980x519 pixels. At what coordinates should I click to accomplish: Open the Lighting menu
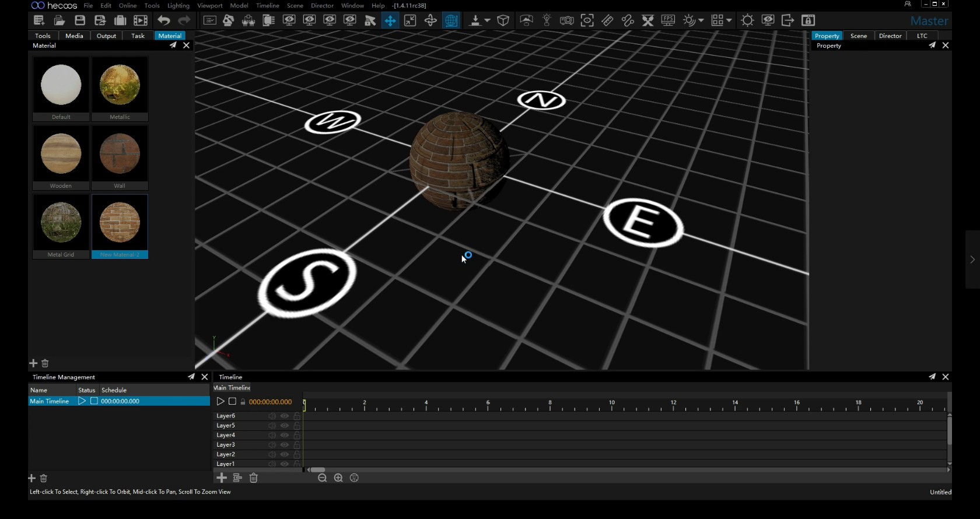coord(178,5)
